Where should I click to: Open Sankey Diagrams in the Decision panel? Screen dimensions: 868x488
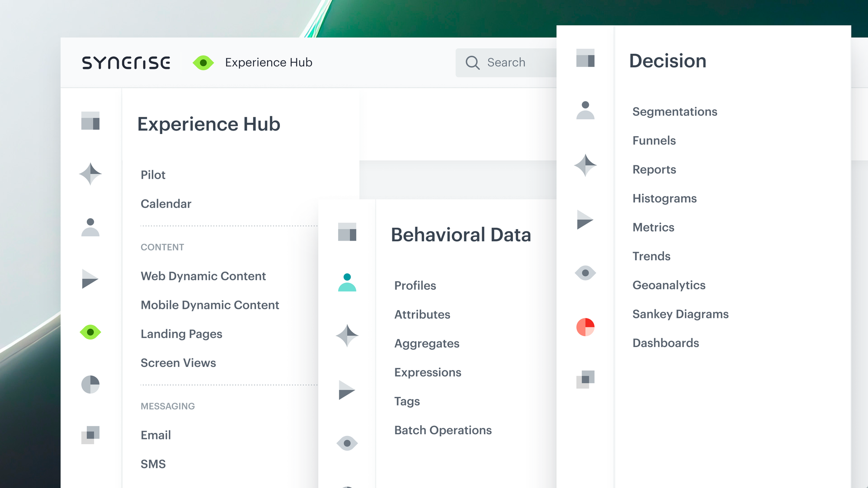(681, 314)
